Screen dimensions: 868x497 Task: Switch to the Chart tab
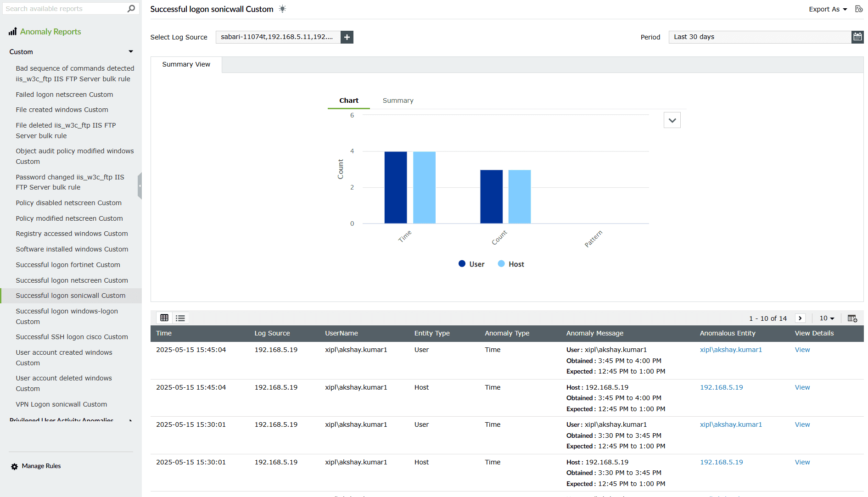[x=349, y=101]
